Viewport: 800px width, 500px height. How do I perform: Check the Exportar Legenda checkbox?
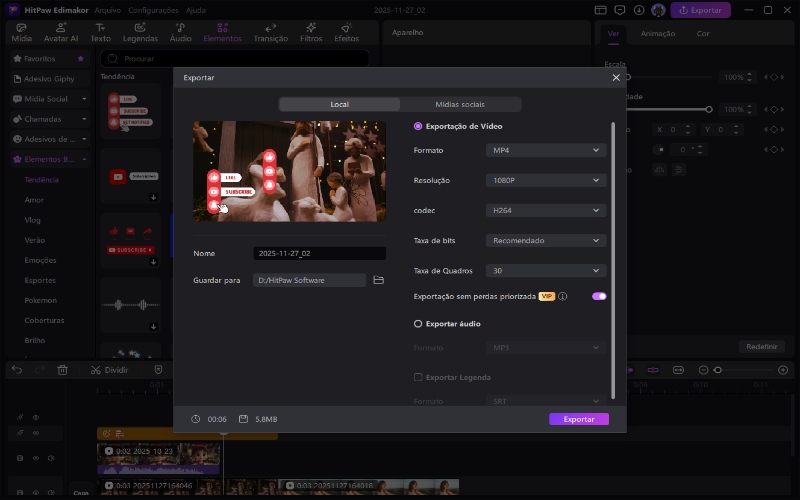[418, 378]
